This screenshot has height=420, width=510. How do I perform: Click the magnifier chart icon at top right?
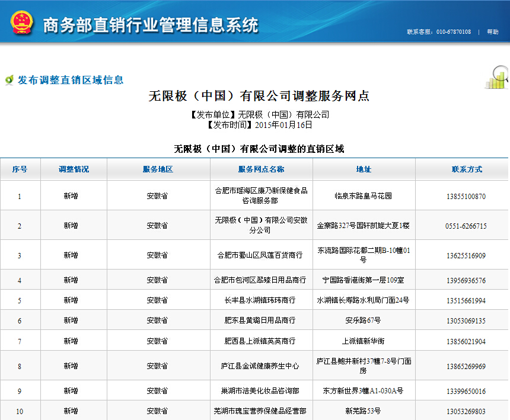pos(497,78)
